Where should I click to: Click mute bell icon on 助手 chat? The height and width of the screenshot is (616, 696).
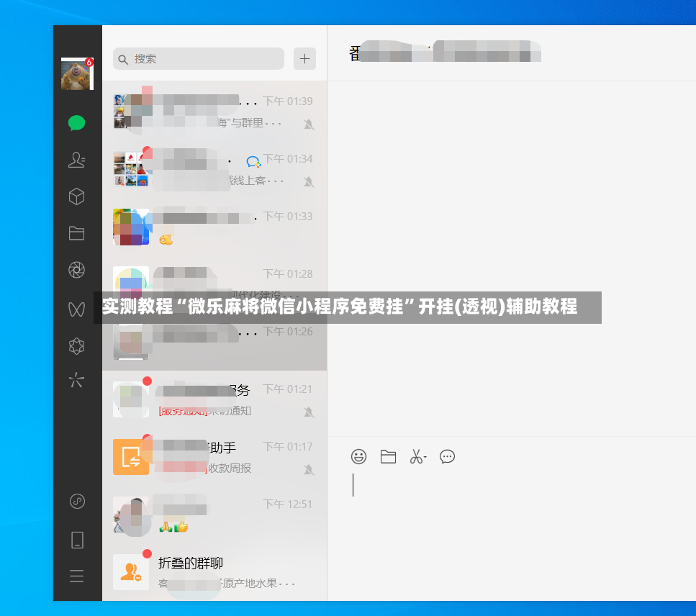(309, 469)
